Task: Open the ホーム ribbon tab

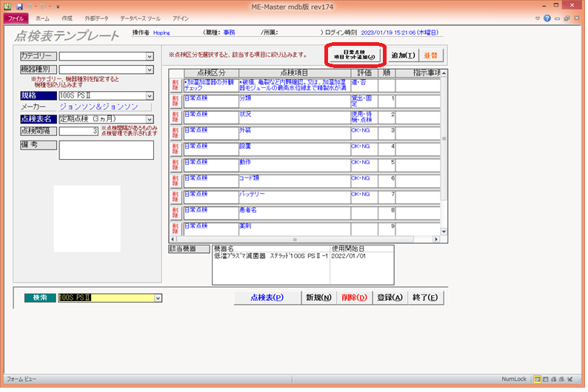Action: pos(42,18)
